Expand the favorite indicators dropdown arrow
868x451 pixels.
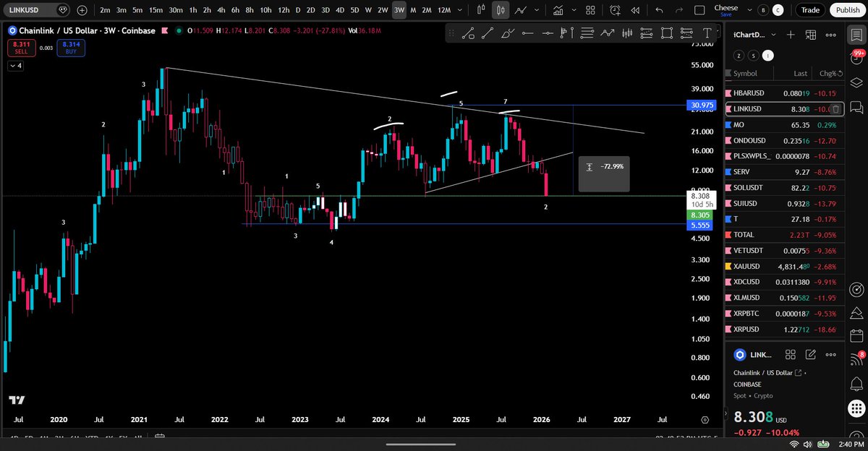(572, 10)
